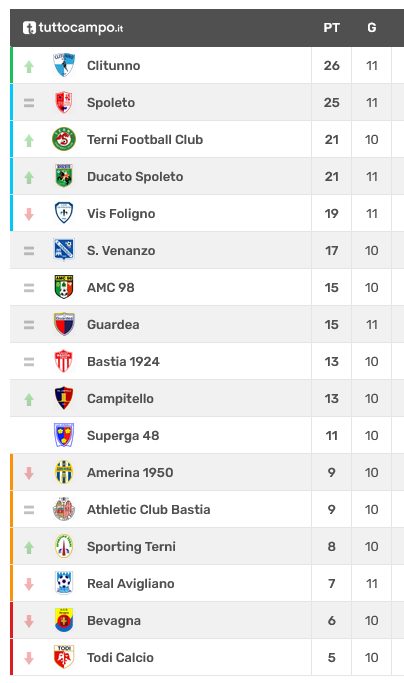This screenshot has width=404, height=683.
Task: Click the up arrow next to Campitello
Action: coord(29,399)
